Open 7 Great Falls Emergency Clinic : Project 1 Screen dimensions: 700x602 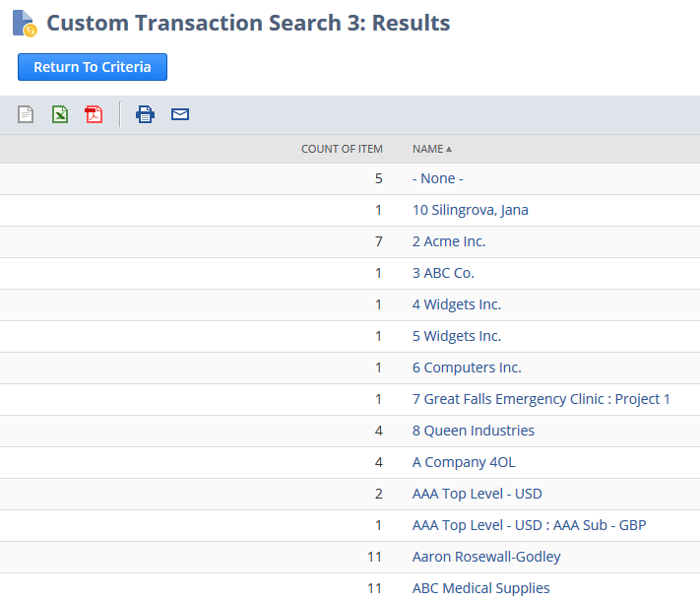coord(541,399)
